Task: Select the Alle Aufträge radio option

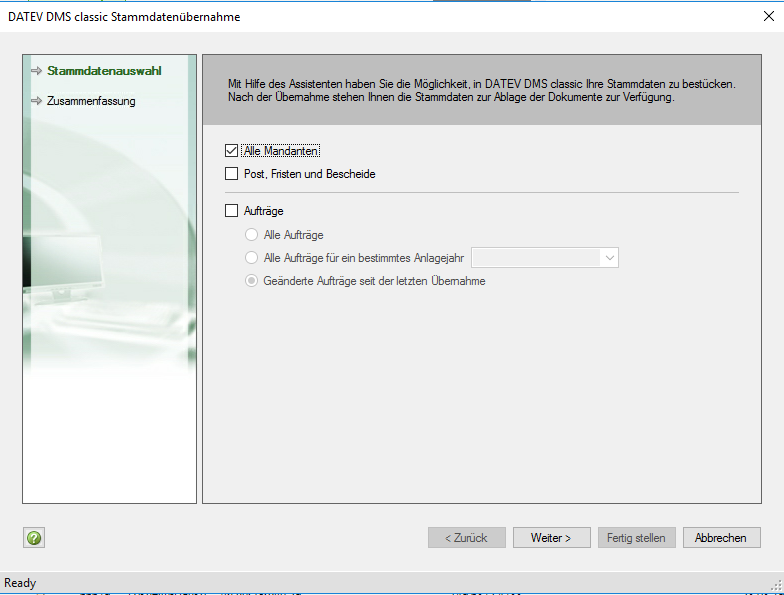Action: coord(251,234)
